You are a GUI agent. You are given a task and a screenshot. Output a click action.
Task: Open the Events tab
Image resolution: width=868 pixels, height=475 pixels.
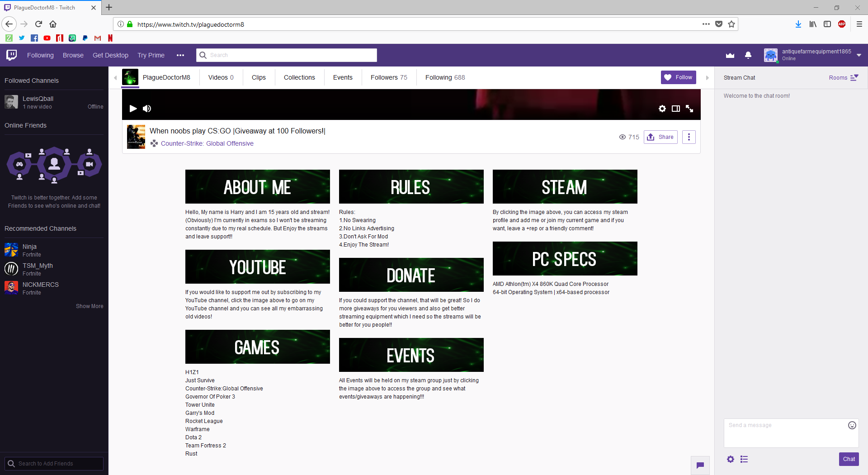(x=343, y=77)
